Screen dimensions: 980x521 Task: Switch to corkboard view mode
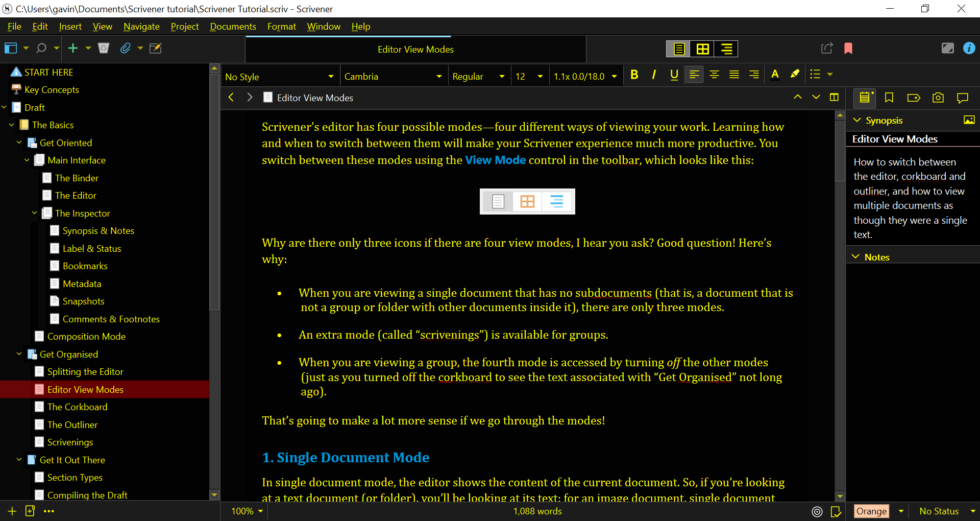[702, 49]
